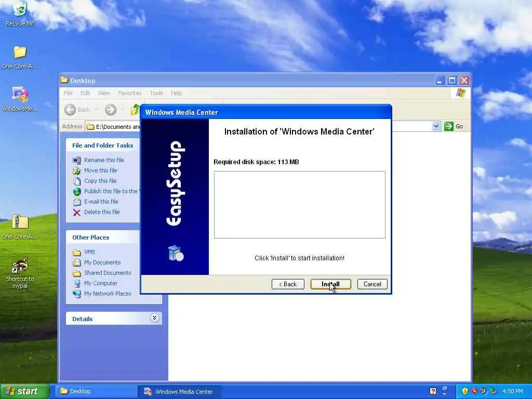
Task: Click the Back button in the setup dialog
Action: point(288,284)
